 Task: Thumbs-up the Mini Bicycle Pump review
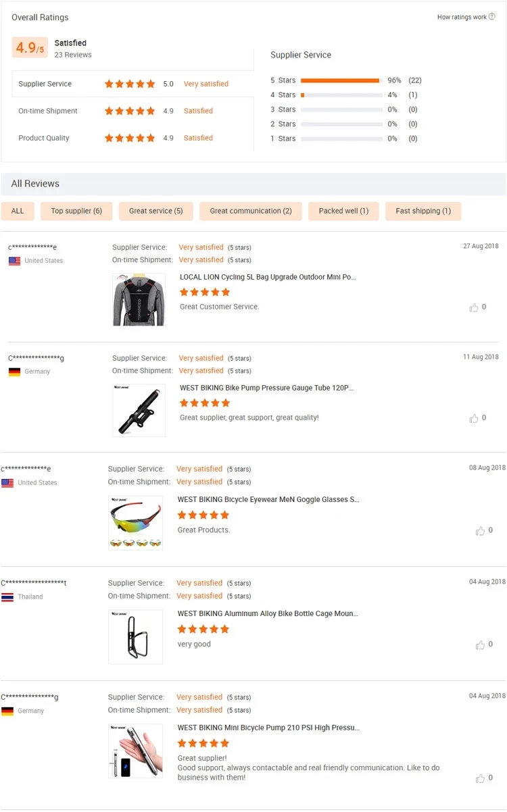click(x=480, y=778)
